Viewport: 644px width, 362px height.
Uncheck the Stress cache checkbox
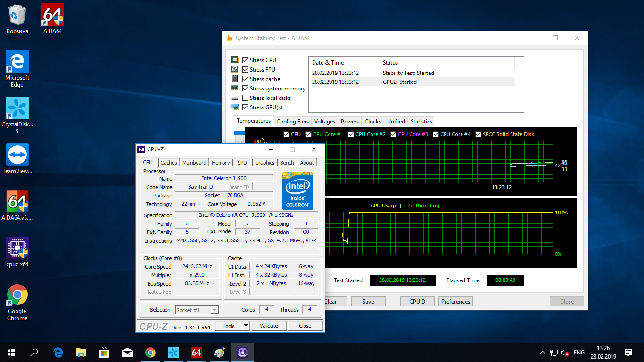[245, 79]
